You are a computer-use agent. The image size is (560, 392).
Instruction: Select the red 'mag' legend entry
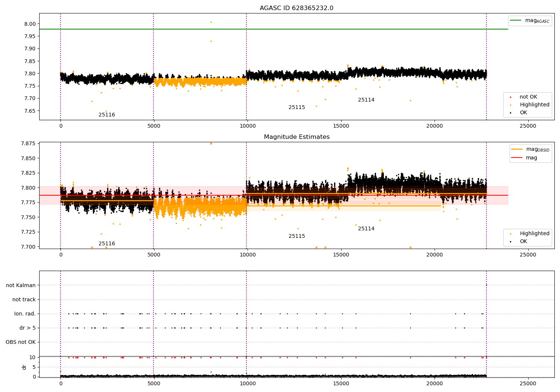[525, 158]
